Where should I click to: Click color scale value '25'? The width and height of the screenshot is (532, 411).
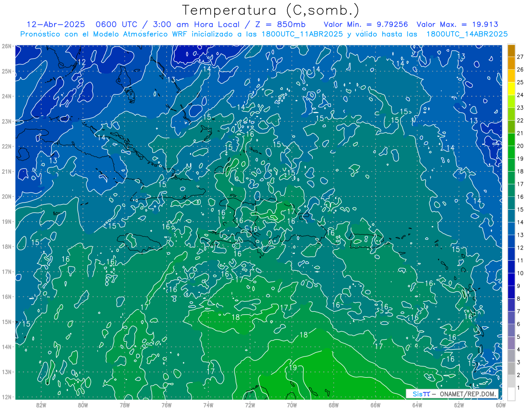click(520, 82)
